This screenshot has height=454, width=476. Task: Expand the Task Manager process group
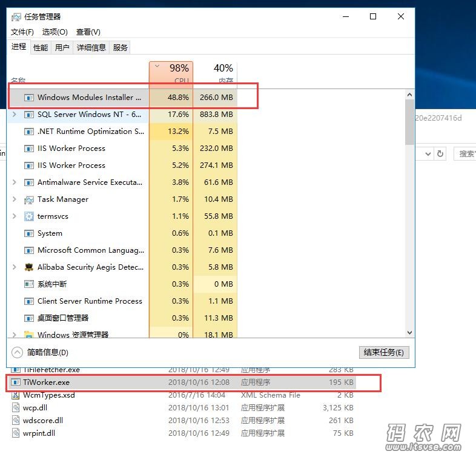click(15, 199)
